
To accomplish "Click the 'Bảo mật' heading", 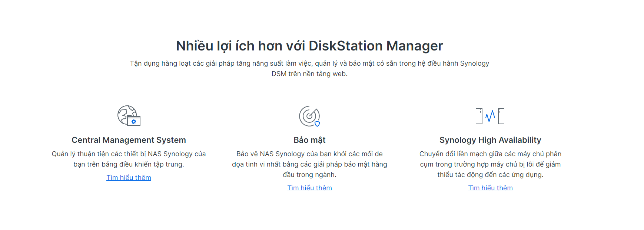I will 309,140.
